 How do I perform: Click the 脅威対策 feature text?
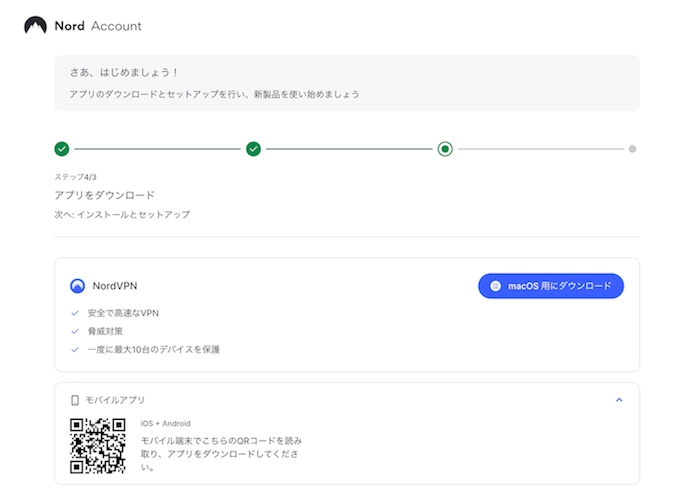(x=105, y=331)
